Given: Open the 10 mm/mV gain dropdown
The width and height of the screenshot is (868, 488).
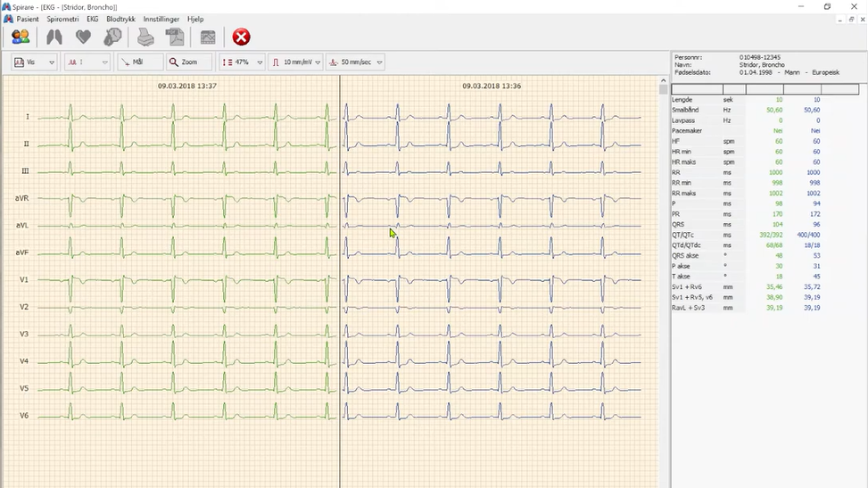Looking at the screenshot, I should [318, 62].
